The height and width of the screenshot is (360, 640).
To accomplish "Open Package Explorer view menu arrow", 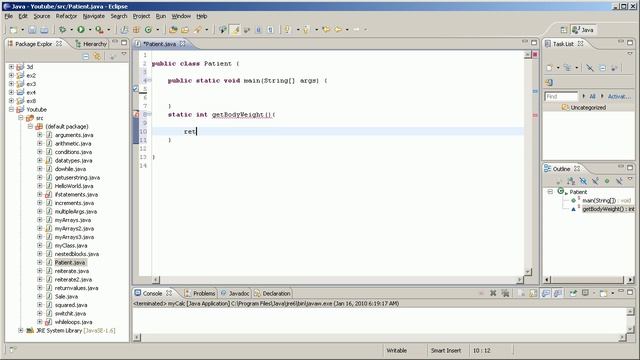I will [x=124, y=54].
